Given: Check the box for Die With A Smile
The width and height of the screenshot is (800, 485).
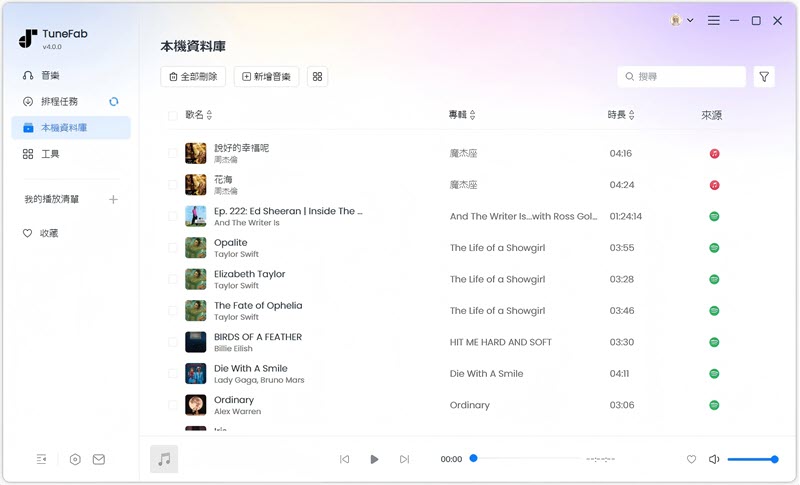Looking at the screenshot, I should click(x=173, y=373).
